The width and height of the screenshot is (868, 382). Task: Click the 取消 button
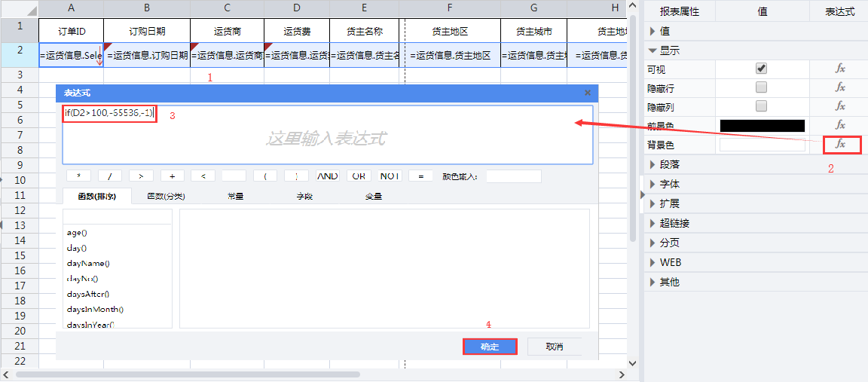[555, 347]
